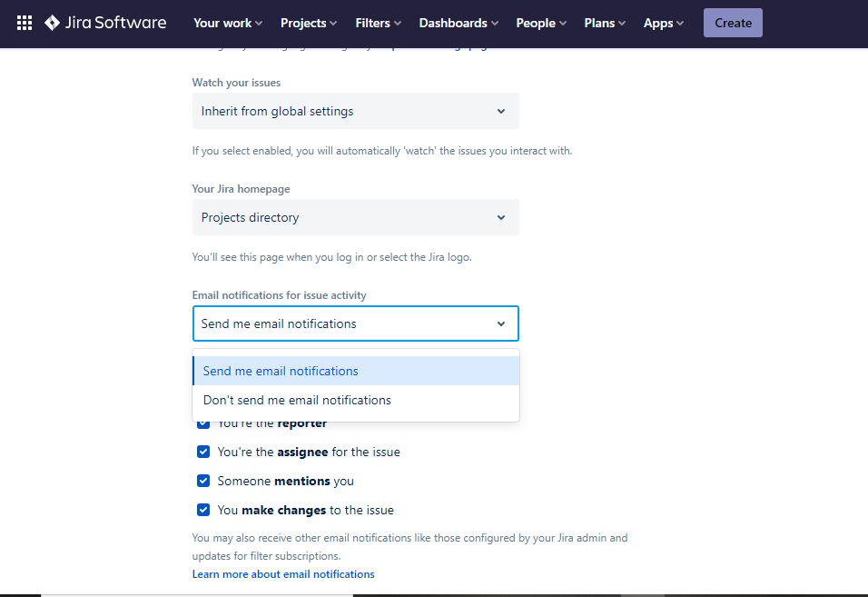Viewport: 868px width, 597px height.
Task: Choose Send me email notifications option
Action: (355, 371)
